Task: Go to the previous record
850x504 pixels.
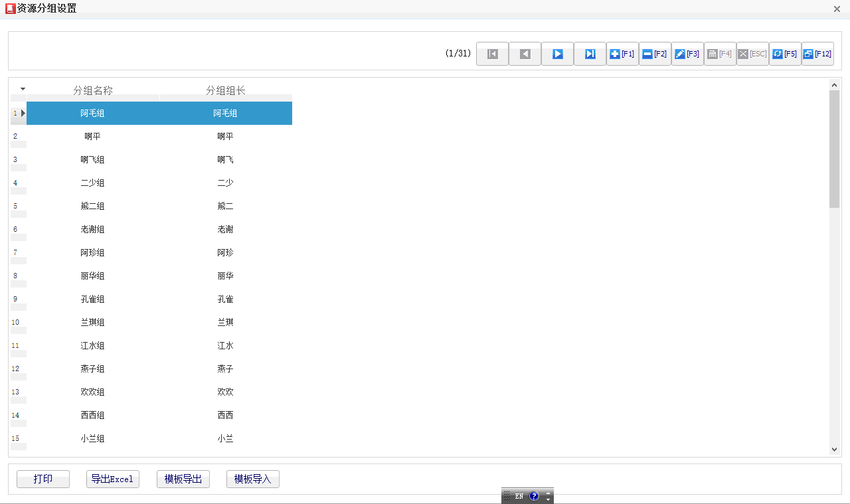Action: pyautogui.click(x=525, y=54)
